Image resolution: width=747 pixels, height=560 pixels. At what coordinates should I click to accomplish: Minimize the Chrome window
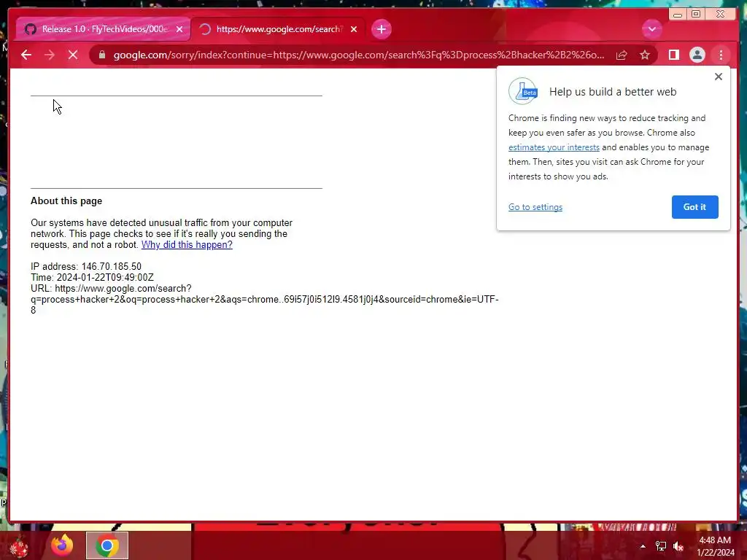pyautogui.click(x=678, y=15)
